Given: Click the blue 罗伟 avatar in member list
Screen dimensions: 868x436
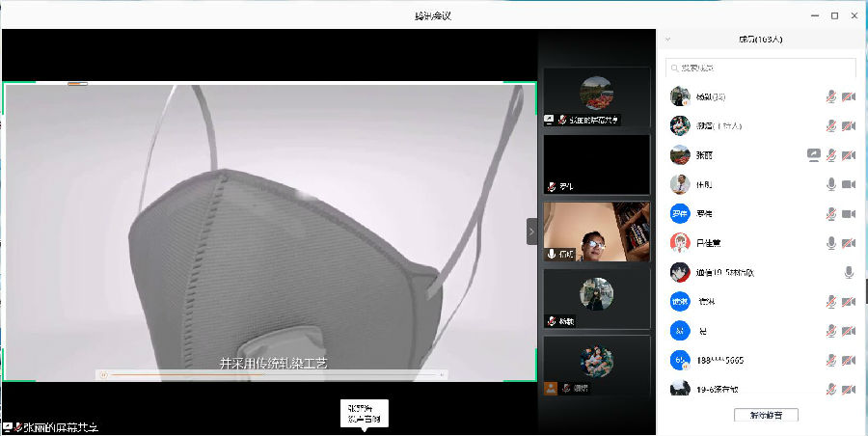Looking at the screenshot, I should click(680, 213).
